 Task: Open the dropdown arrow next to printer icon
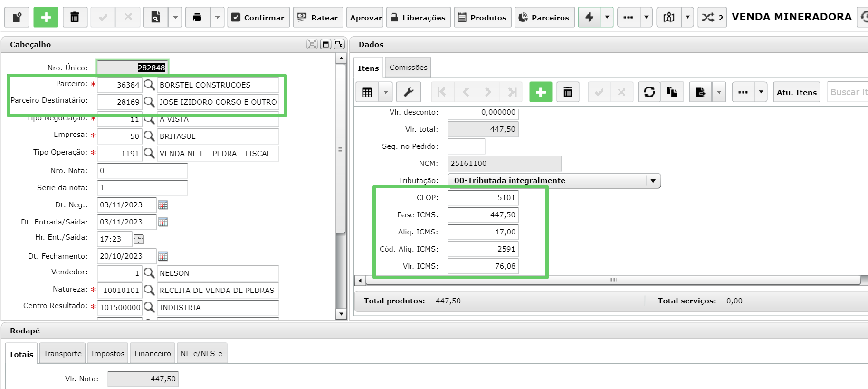[217, 17]
